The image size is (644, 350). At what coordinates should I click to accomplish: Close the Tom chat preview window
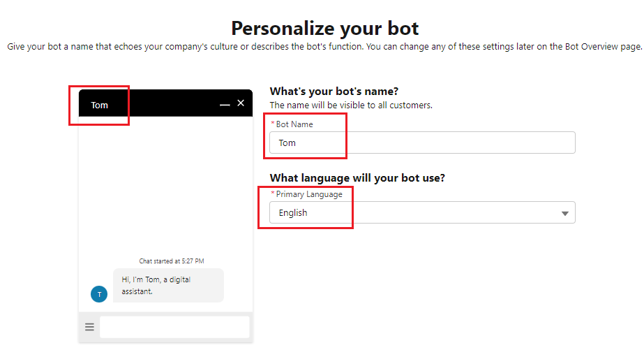pos(241,103)
